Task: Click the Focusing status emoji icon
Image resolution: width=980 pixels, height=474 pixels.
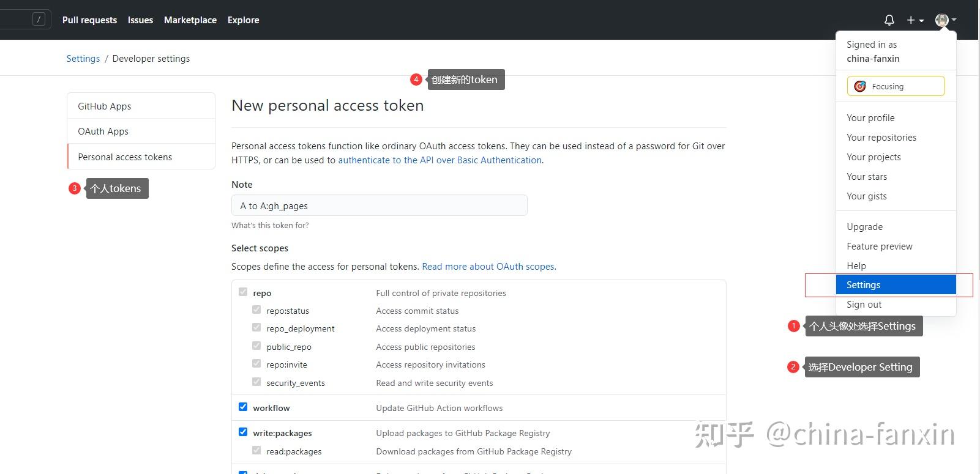Action: click(860, 86)
